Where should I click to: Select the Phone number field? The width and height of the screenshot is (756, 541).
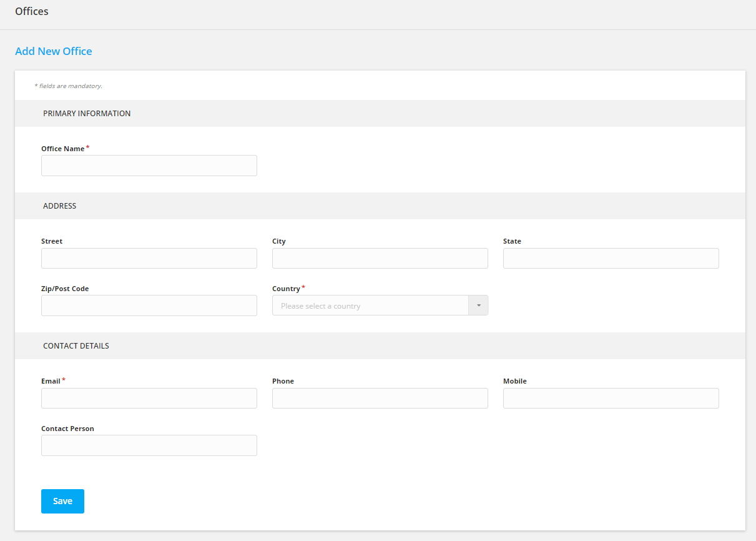pos(380,399)
